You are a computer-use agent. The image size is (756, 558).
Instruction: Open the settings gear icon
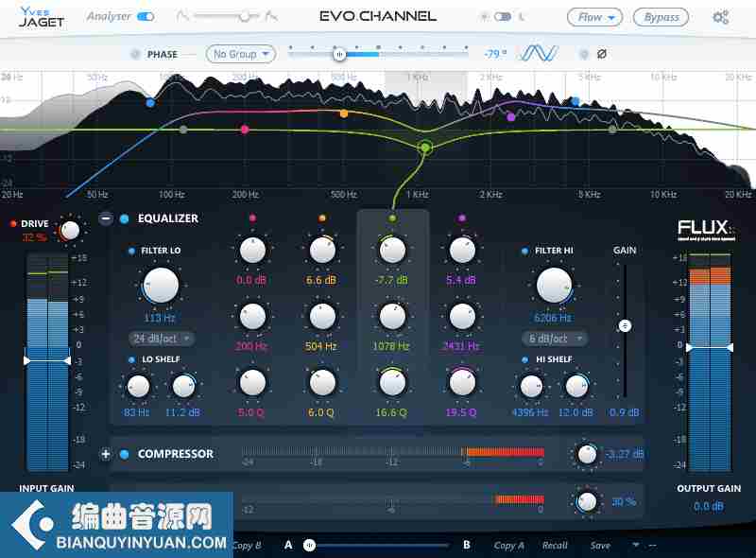(x=720, y=18)
